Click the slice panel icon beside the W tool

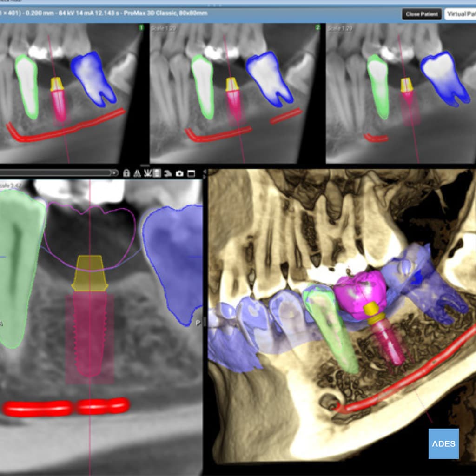click(157, 173)
